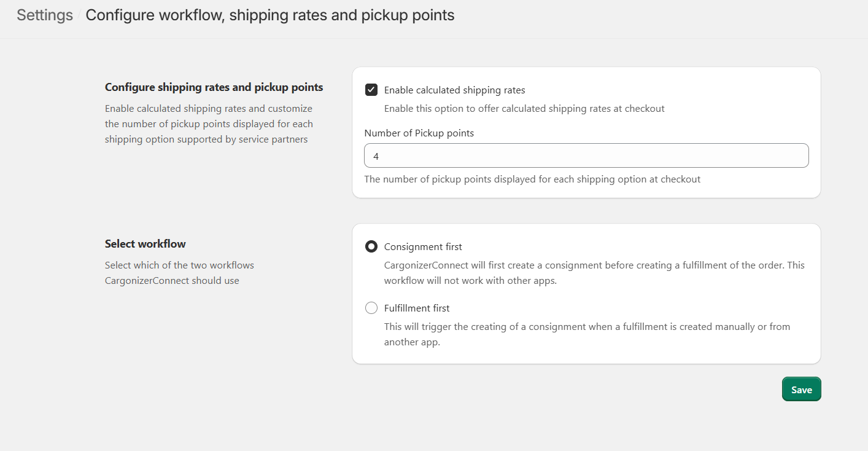Viewport: 868px width, 451px height.
Task: Click the Fulfillment first workflow description
Action: click(x=587, y=334)
